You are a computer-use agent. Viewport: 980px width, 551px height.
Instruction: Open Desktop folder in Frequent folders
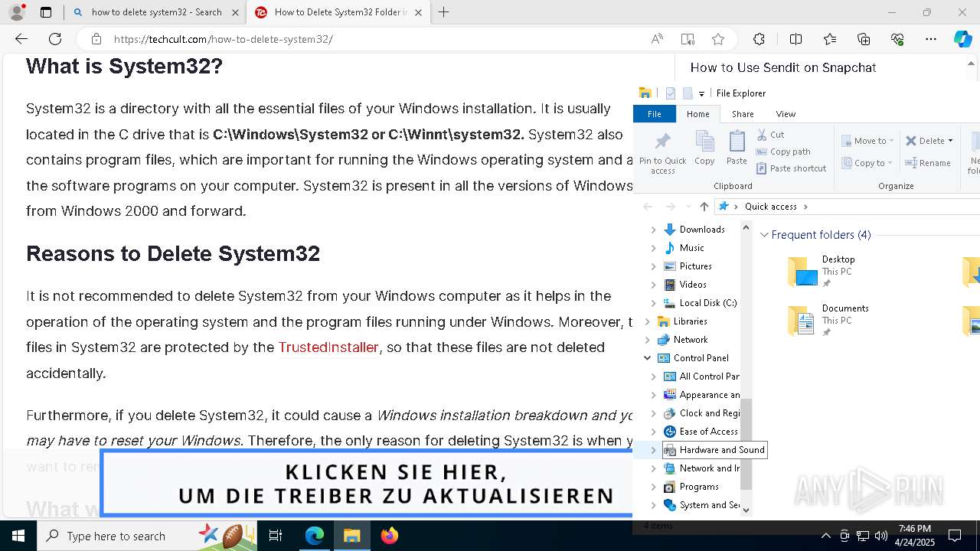822,272
